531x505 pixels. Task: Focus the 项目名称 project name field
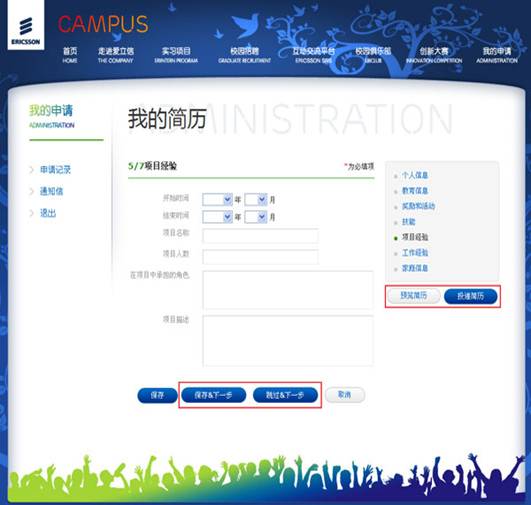tap(260, 235)
